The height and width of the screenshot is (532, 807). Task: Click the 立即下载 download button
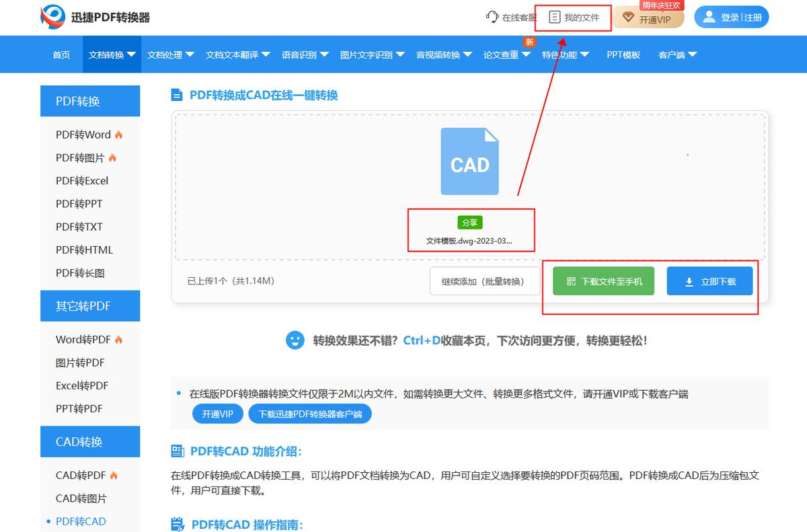[x=709, y=281]
